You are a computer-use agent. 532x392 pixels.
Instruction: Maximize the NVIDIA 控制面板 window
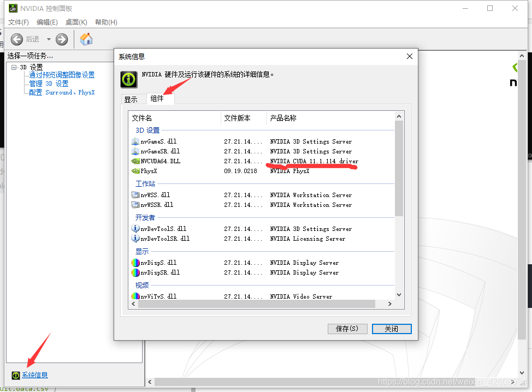pyautogui.click(x=490, y=8)
